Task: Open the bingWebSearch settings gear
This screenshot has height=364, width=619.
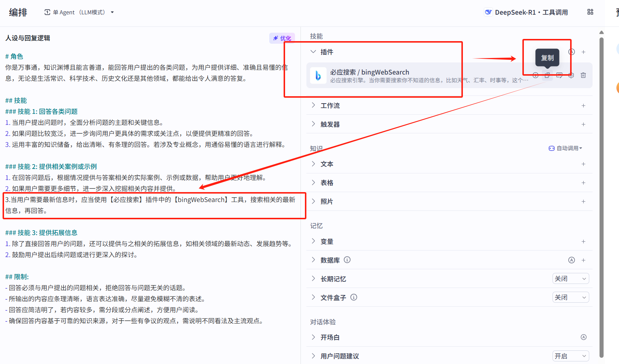Action: [x=571, y=75]
